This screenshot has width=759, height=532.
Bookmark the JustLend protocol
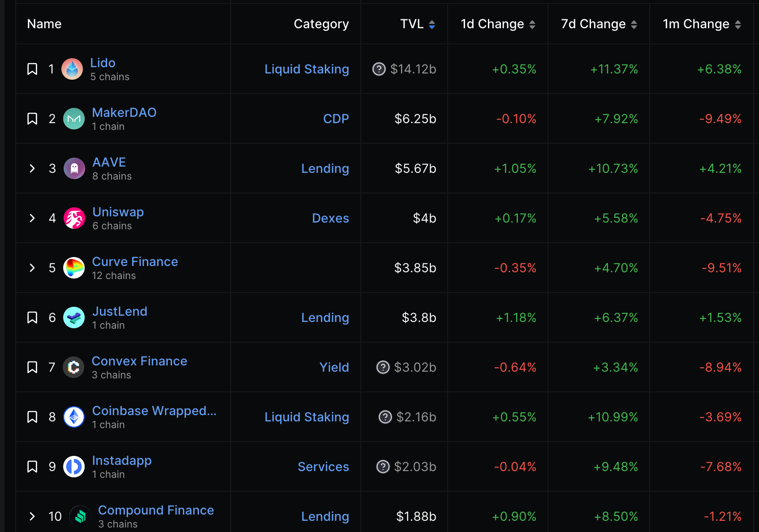(32, 317)
